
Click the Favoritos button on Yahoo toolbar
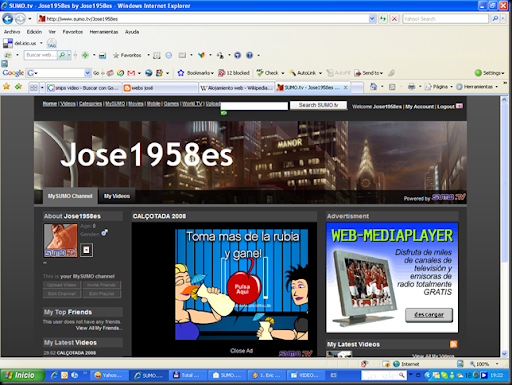127,55
